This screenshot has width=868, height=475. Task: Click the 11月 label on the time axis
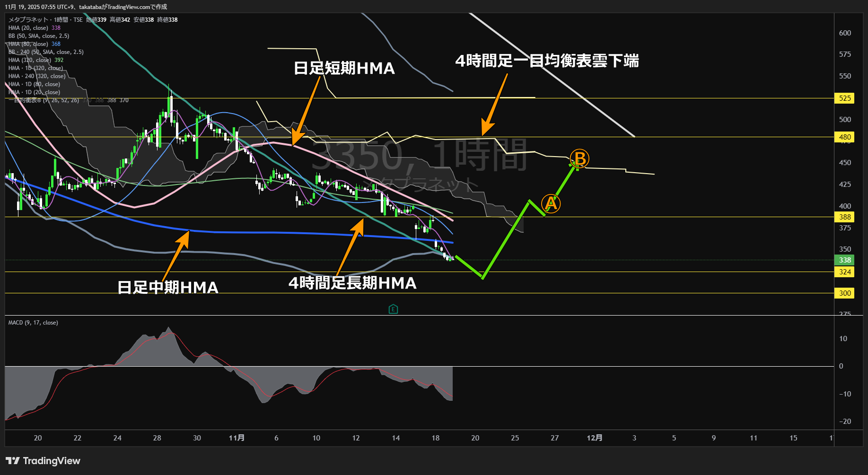(237, 438)
